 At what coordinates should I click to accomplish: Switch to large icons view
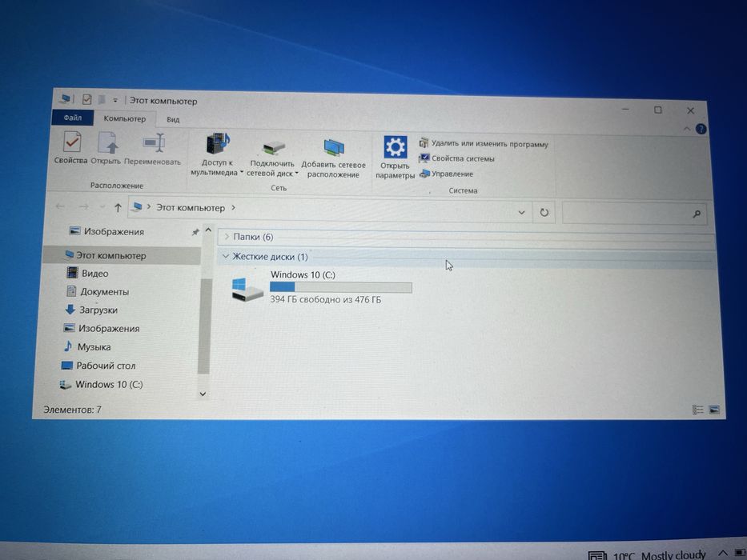click(x=714, y=410)
